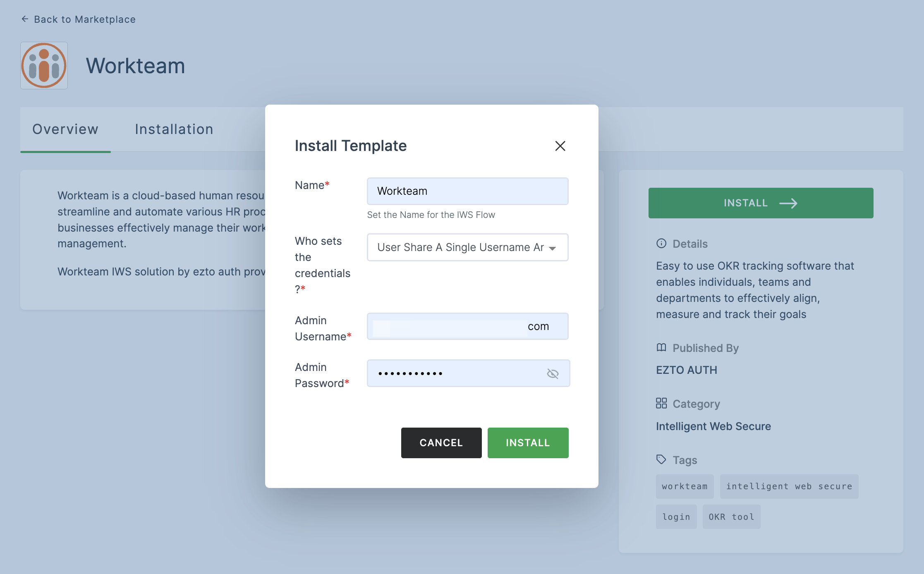Open the credentials setter dropdown

pos(467,247)
